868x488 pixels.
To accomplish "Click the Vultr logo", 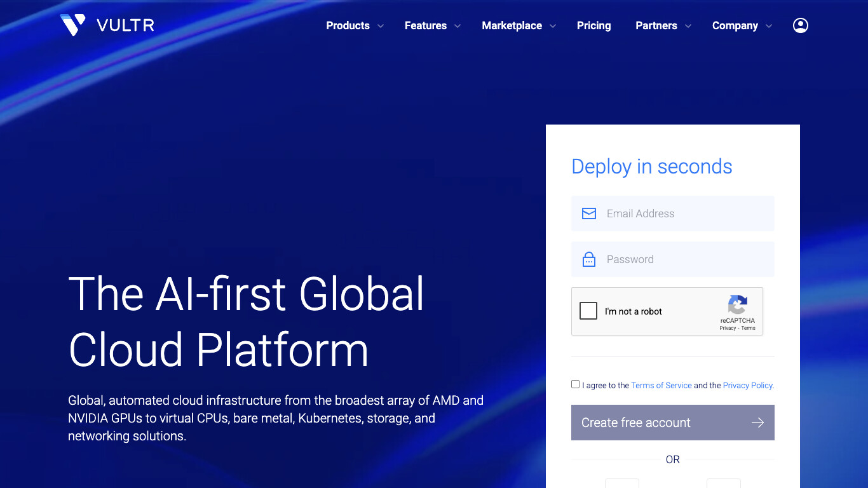I will pos(106,25).
